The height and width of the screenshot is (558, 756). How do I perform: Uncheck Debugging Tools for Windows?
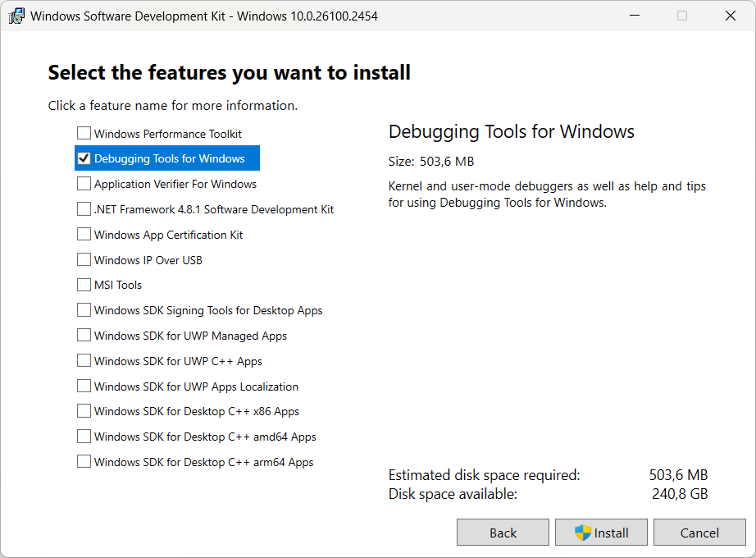pyautogui.click(x=84, y=158)
